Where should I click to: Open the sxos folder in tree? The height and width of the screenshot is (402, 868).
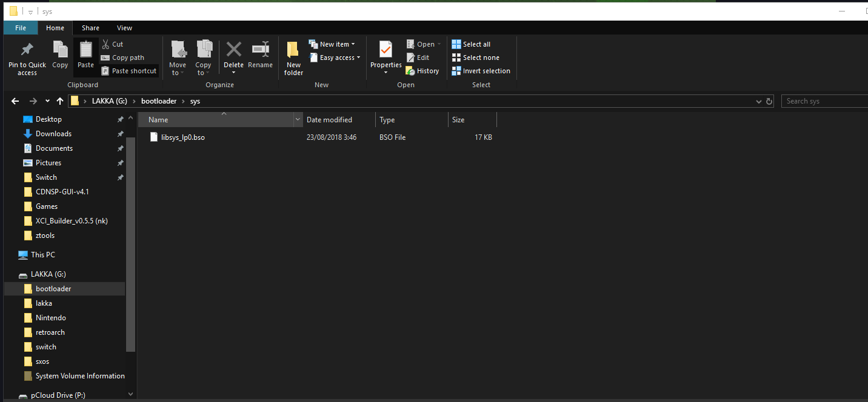click(42, 361)
